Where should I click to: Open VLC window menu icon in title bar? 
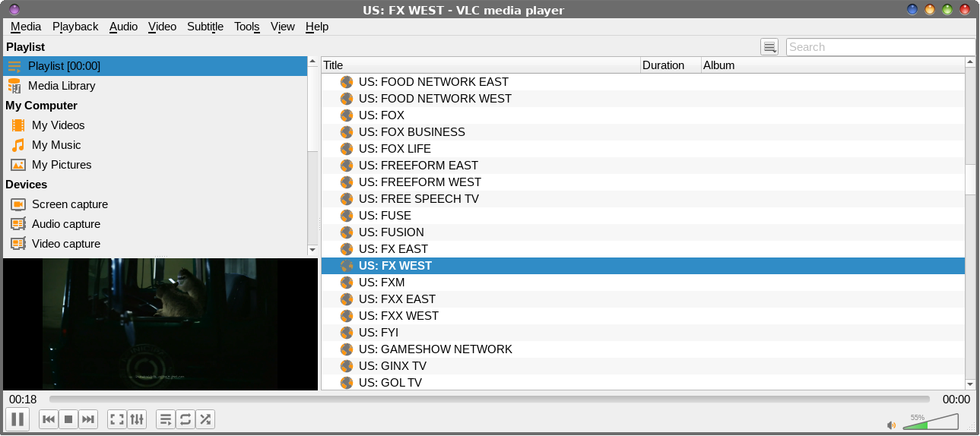coord(14,9)
